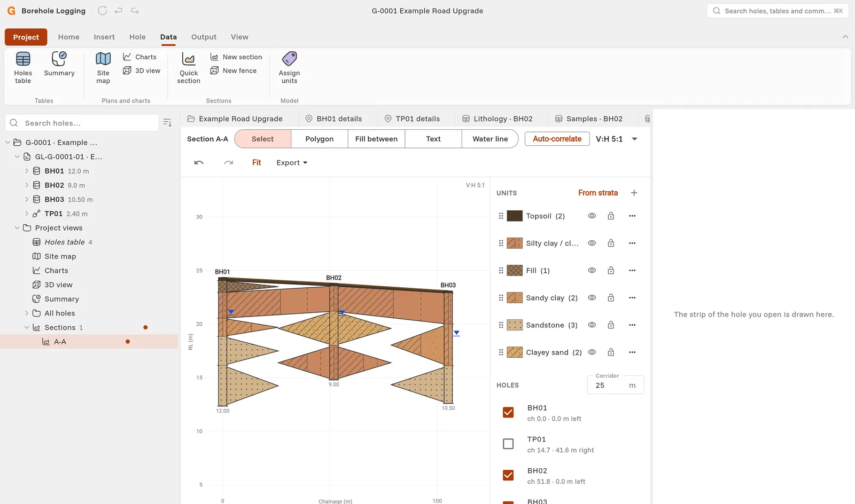Image resolution: width=855 pixels, height=504 pixels.
Task: Open 3D view from the ribbon
Action: tap(142, 70)
